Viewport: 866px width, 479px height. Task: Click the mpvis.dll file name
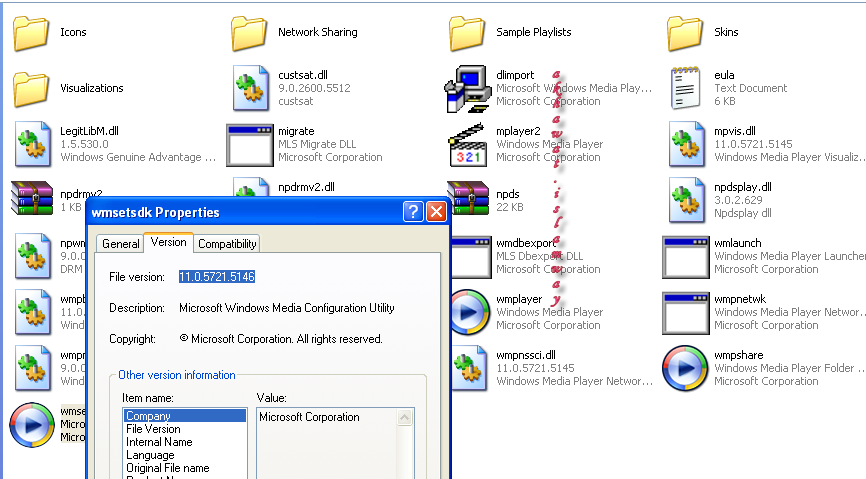pos(735,131)
